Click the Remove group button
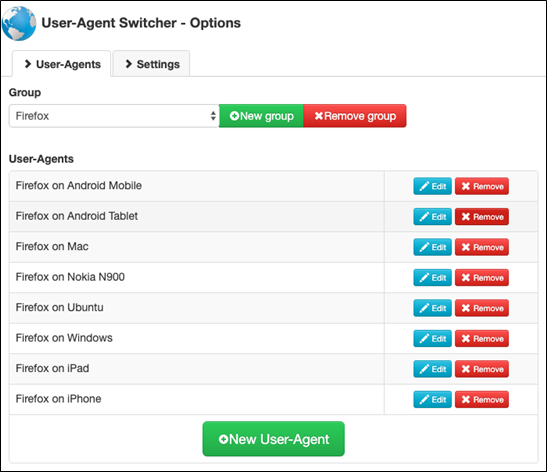This screenshot has width=547, height=472. point(355,116)
